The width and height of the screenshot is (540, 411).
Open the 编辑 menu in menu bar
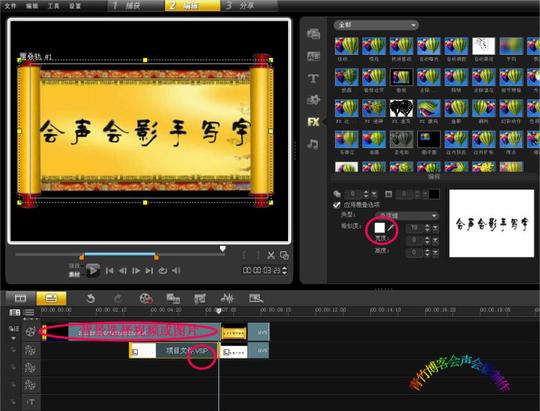32,6
